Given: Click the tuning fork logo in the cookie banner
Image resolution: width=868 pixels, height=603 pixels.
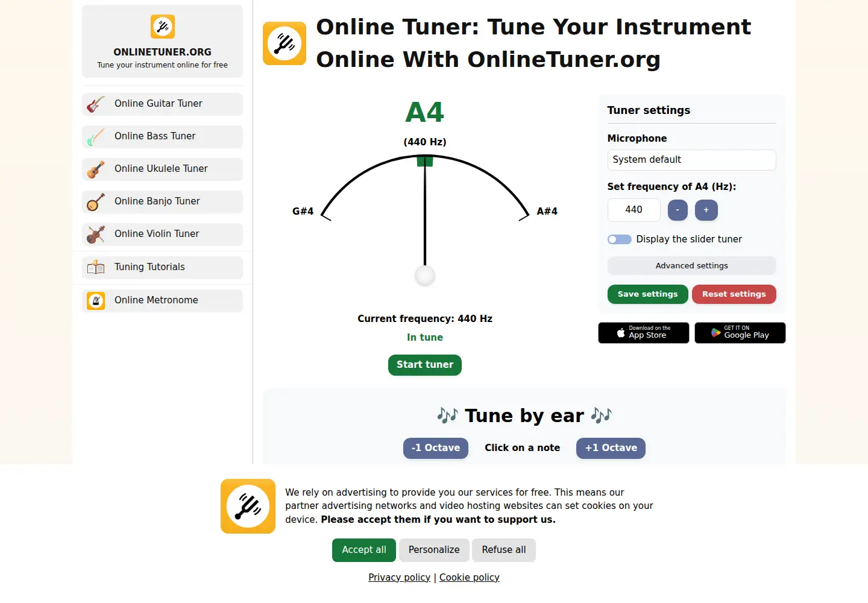Looking at the screenshot, I should coord(248,506).
